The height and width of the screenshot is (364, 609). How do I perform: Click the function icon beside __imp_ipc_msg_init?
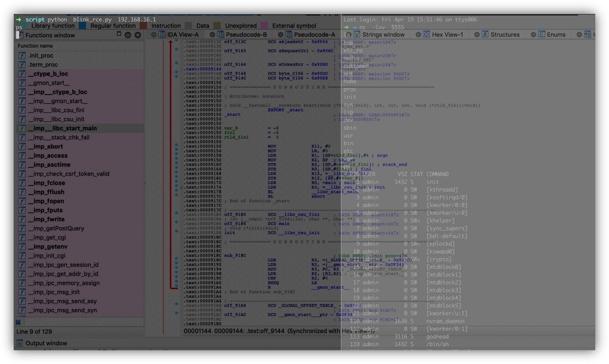(22, 292)
